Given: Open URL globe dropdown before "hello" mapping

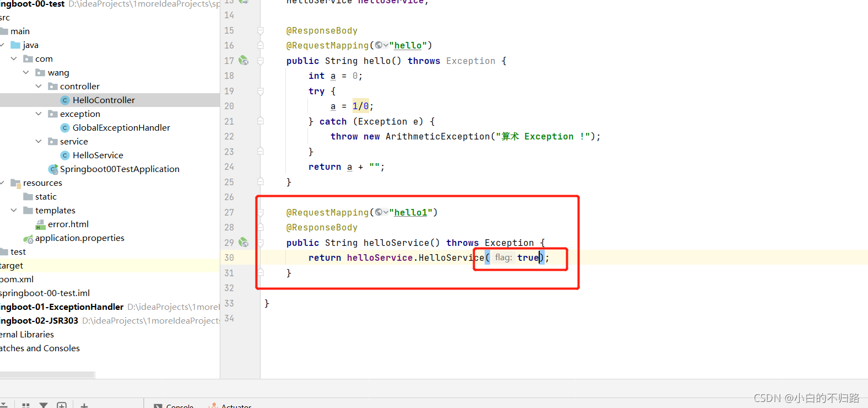Looking at the screenshot, I should coord(382,45).
